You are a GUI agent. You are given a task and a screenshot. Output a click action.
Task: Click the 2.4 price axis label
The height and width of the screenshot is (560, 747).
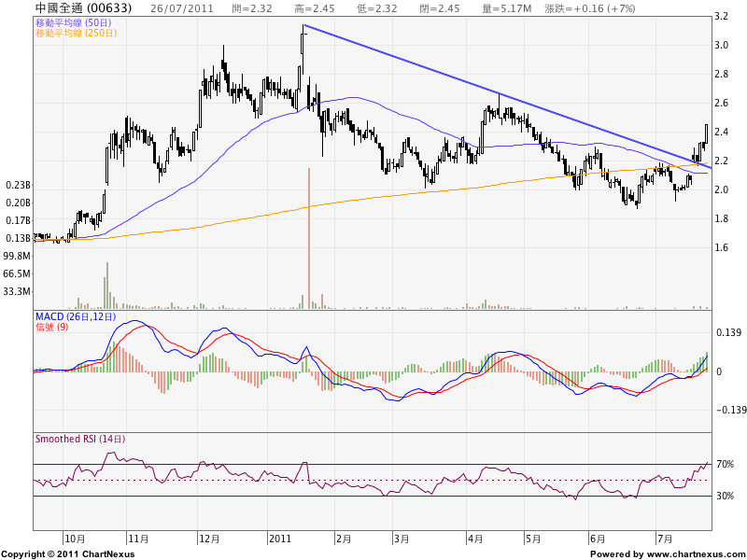click(721, 132)
